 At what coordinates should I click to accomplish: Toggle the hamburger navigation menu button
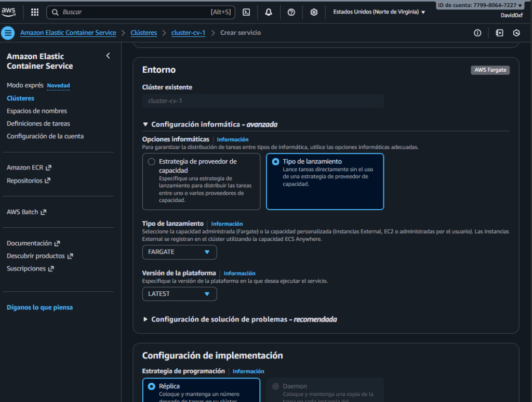click(8, 33)
